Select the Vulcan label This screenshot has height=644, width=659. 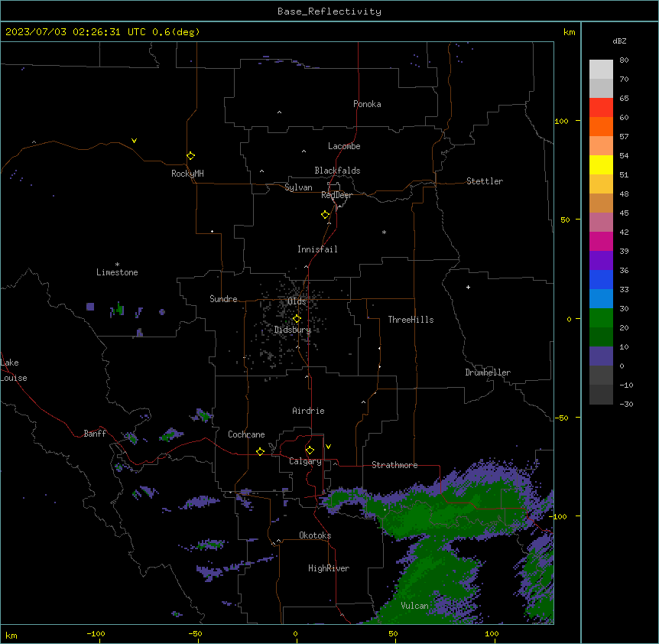click(414, 606)
